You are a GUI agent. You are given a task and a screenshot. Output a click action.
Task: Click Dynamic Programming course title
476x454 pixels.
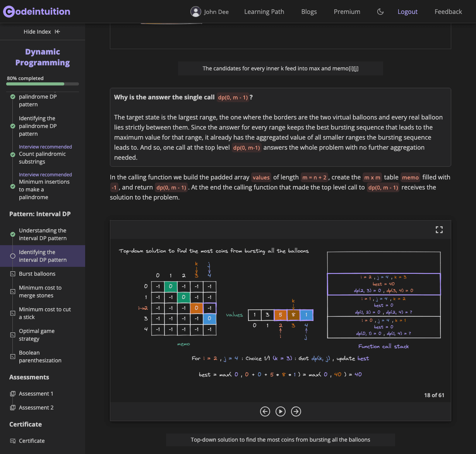43,57
